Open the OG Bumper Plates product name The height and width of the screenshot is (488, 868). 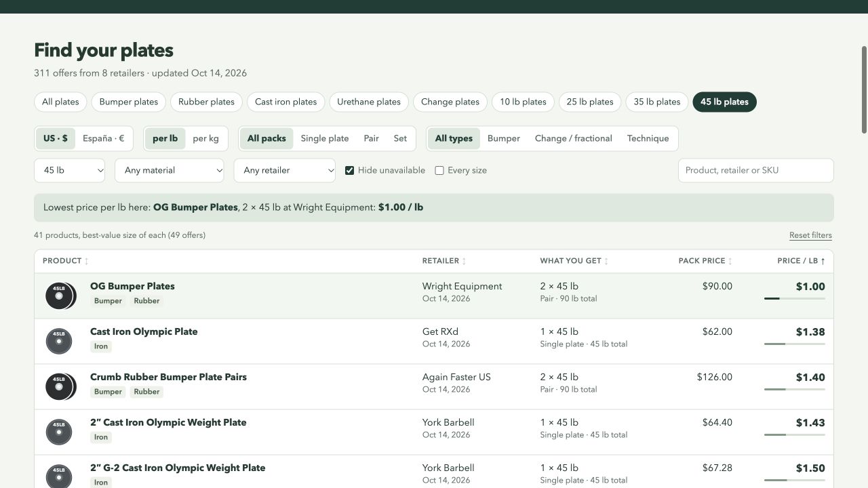132,286
